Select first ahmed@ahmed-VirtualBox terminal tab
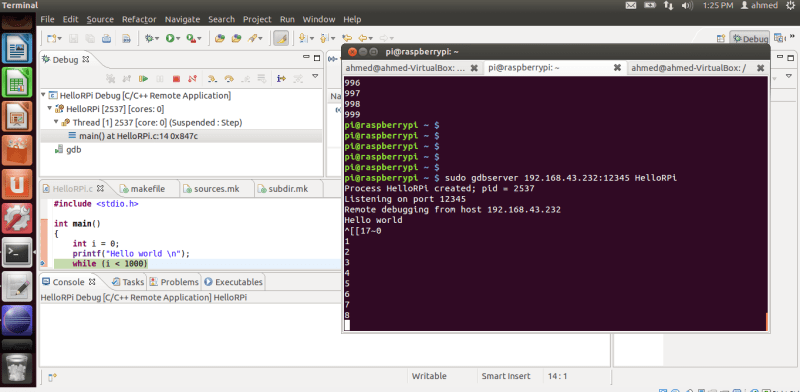 click(x=405, y=68)
